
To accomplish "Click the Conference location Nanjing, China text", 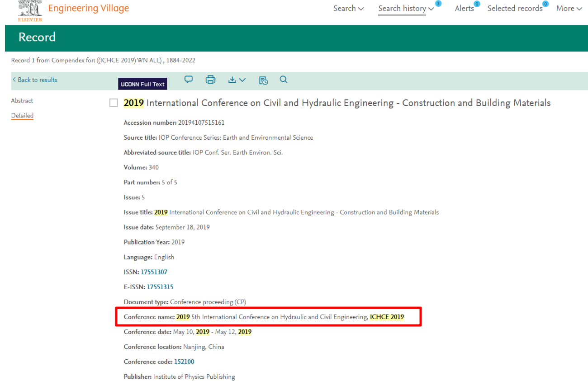I will [x=174, y=347].
